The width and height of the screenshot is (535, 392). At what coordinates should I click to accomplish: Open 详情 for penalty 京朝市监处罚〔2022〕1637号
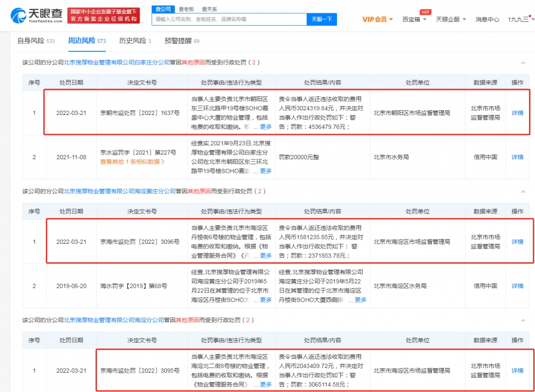(517, 113)
